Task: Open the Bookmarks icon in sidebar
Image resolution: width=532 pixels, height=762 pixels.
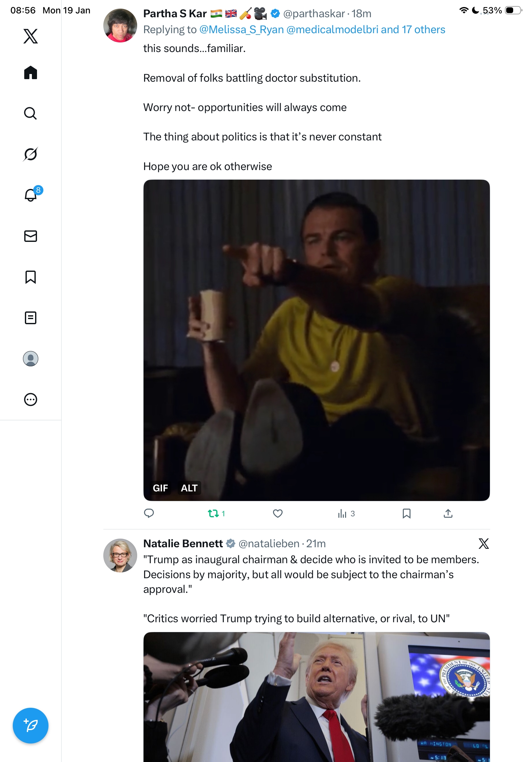Action: (x=31, y=277)
